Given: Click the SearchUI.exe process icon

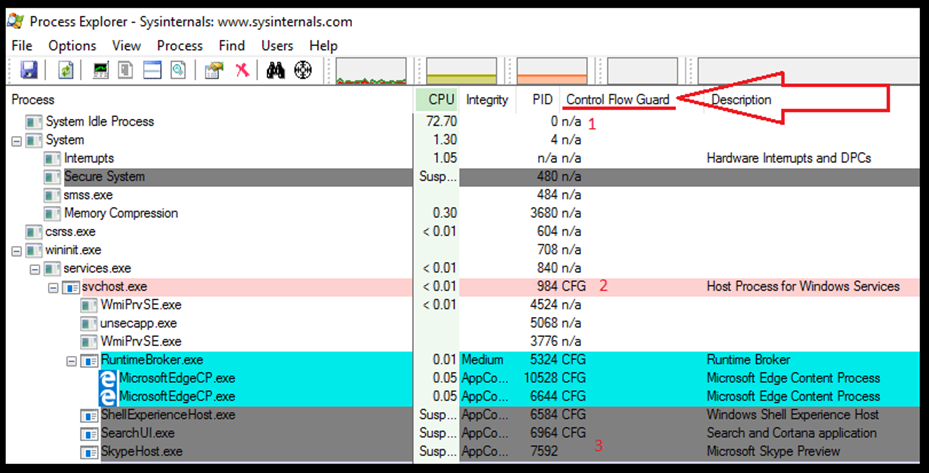Looking at the screenshot, I should (89, 434).
